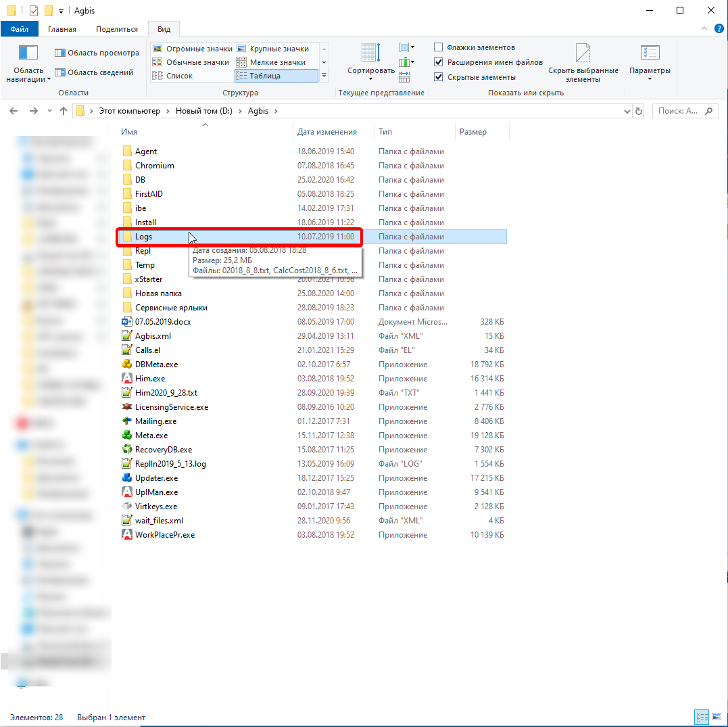Click Size all columns to fit icon
This screenshot has height=727, width=728.
[404, 76]
